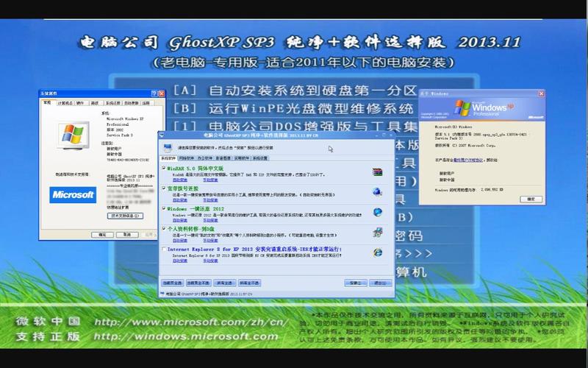Click the 技术支持信息 button in 系统属性
Screen dimensions: 588x368
click(x=125, y=216)
